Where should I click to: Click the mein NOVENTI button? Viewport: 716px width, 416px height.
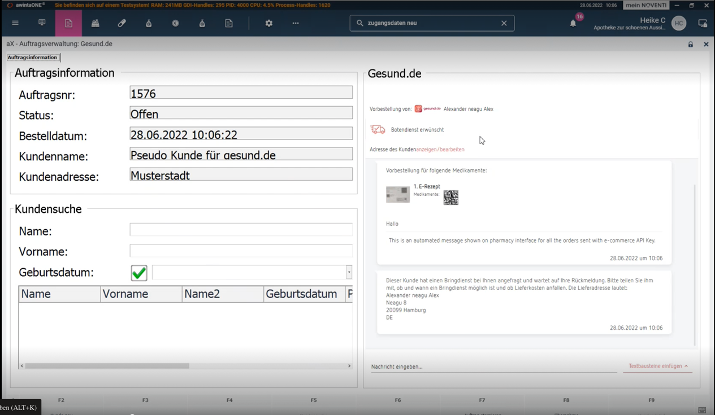point(646,5)
